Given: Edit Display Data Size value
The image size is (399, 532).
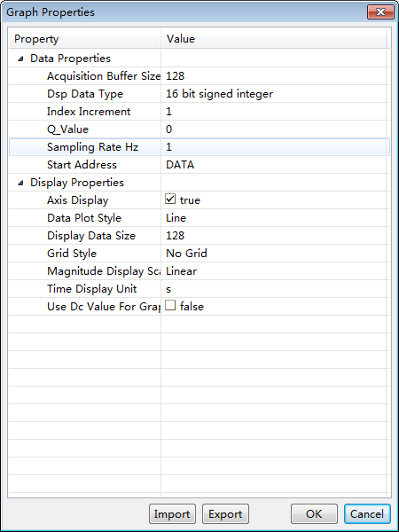Looking at the screenshot, I should point(273,236).
